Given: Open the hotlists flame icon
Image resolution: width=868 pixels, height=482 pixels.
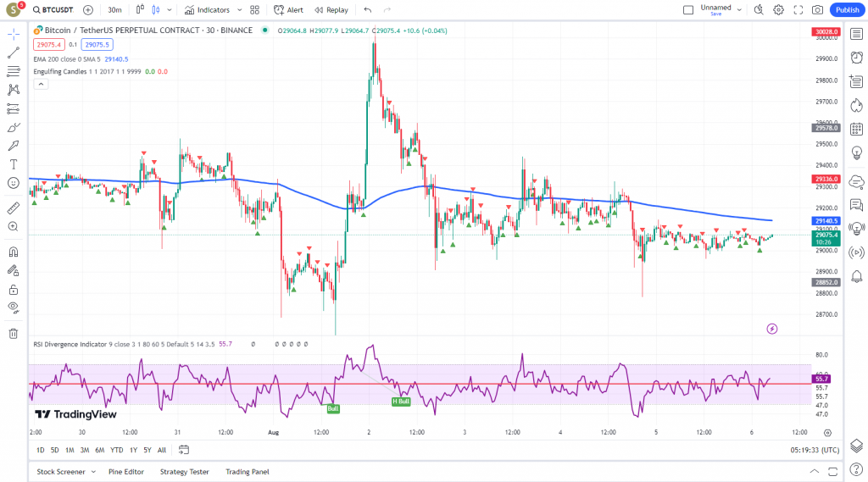Looking at the screenshot, I should pyautogui.click(x=856, y=105).
